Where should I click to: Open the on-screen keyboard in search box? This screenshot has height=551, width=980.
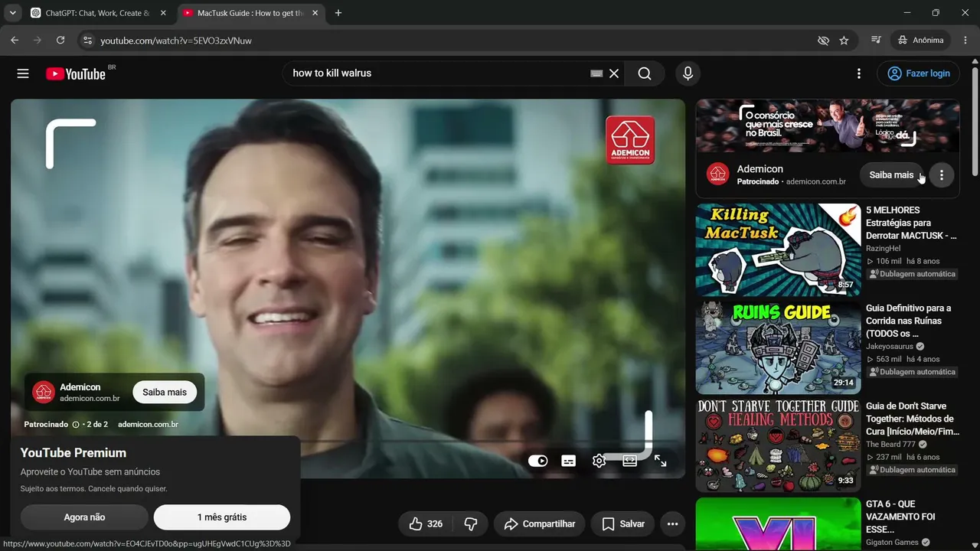(x=596, y=73)
